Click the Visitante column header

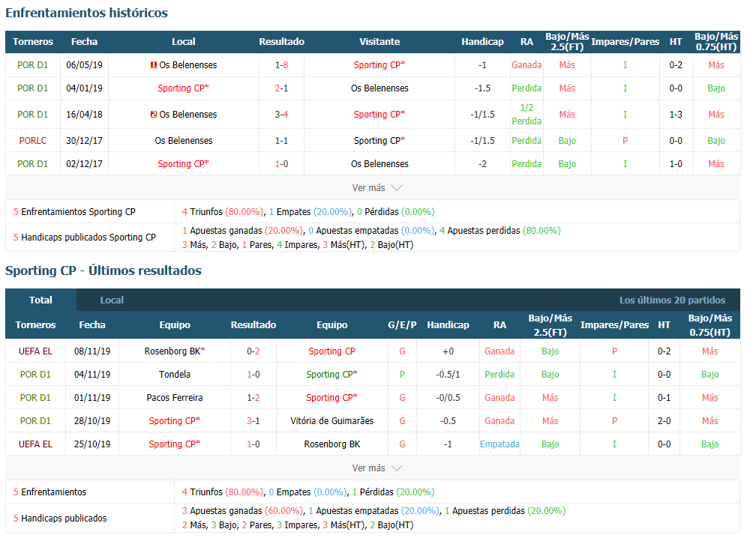[379, 42]
